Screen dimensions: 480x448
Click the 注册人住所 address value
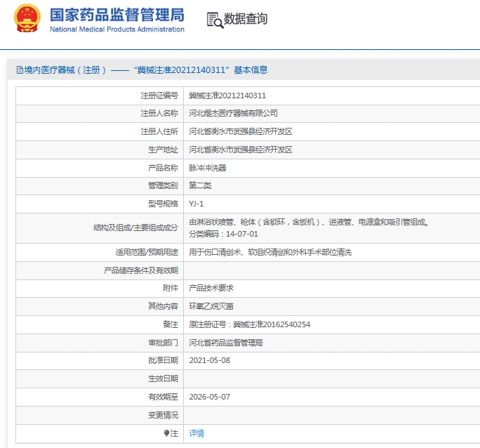pyautogui.click(x=241, y=131)
